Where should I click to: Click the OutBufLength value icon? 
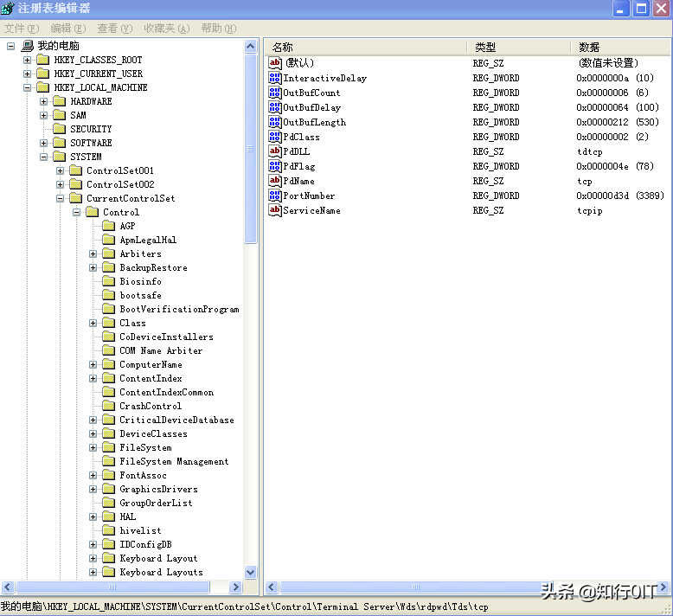(275, 122)
